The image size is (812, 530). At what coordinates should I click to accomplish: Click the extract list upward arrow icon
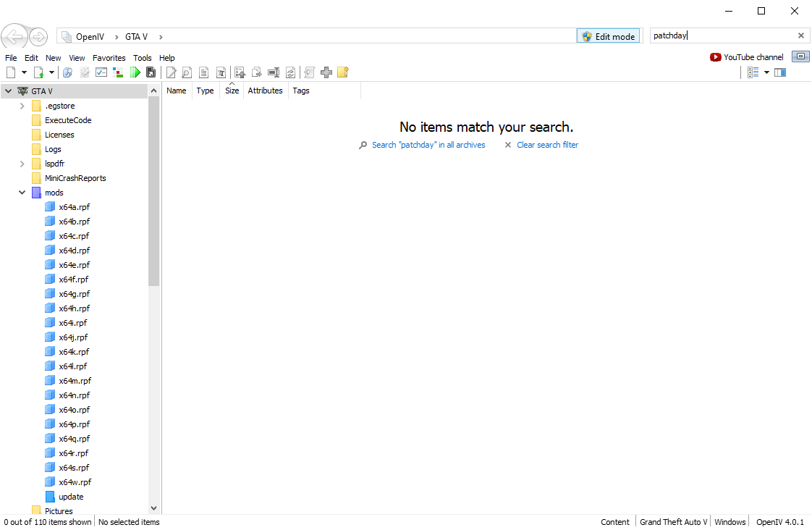coord(240,72)
